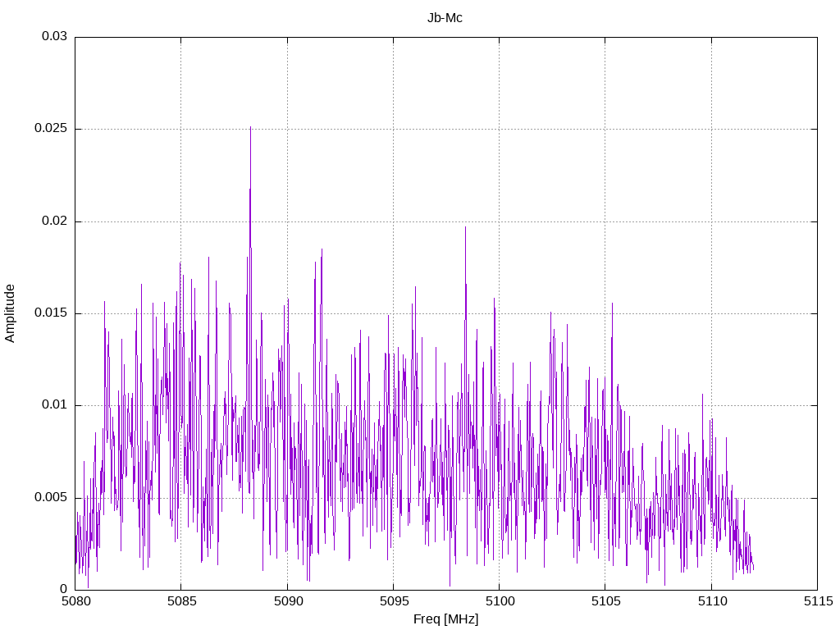This screenshot has width=840, height=630.
Task: Click the 0.03 y-axis tick label
Action: click(55, 36)
